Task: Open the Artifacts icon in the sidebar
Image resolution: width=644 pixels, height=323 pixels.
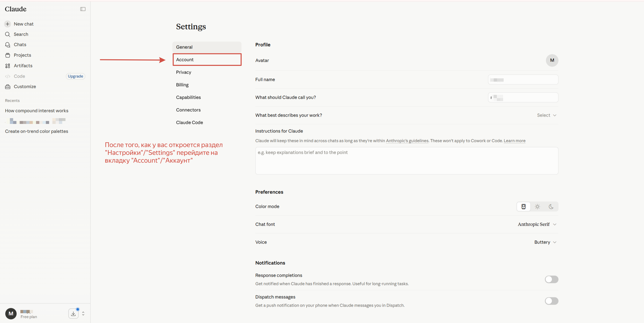Action: click(8, 66)
